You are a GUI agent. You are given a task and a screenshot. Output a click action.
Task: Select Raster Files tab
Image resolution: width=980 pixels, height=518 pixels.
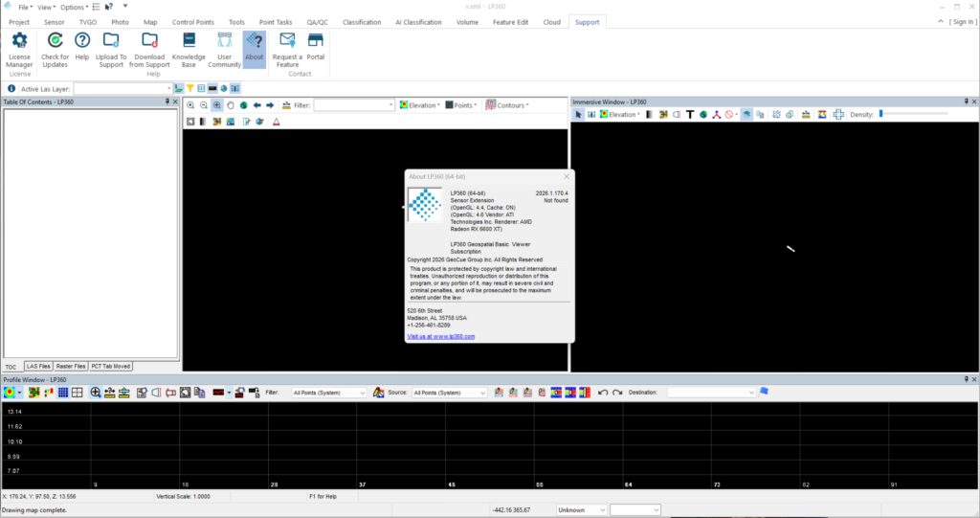[x=71, y=366]
